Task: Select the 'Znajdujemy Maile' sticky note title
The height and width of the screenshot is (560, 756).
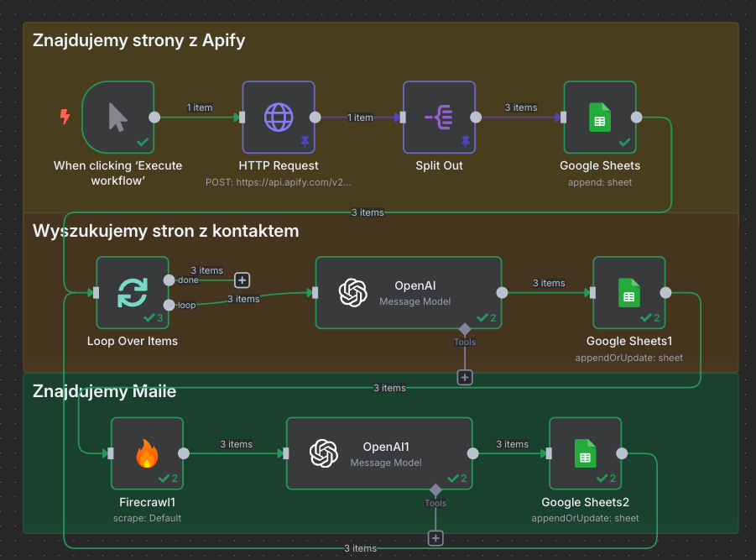Action: click(x=104, y=390)
